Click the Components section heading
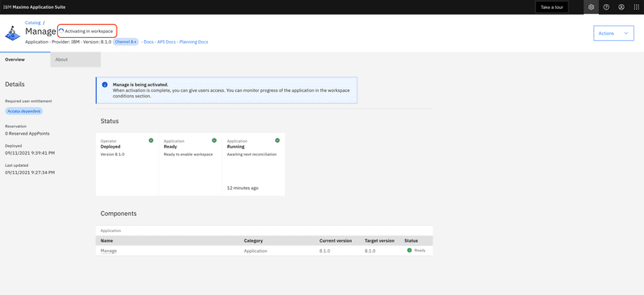The width and height of the screenshot is (644, 295). pyautogui.click(x=118, y=214)
